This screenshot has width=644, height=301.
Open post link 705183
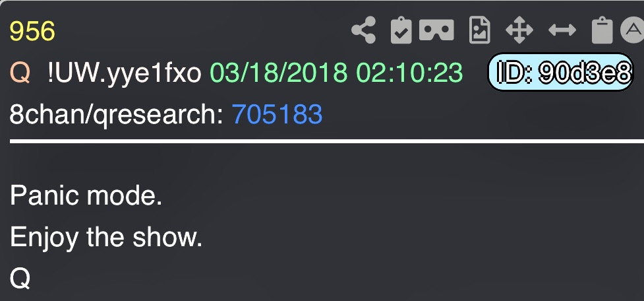[x=278, y=114]
